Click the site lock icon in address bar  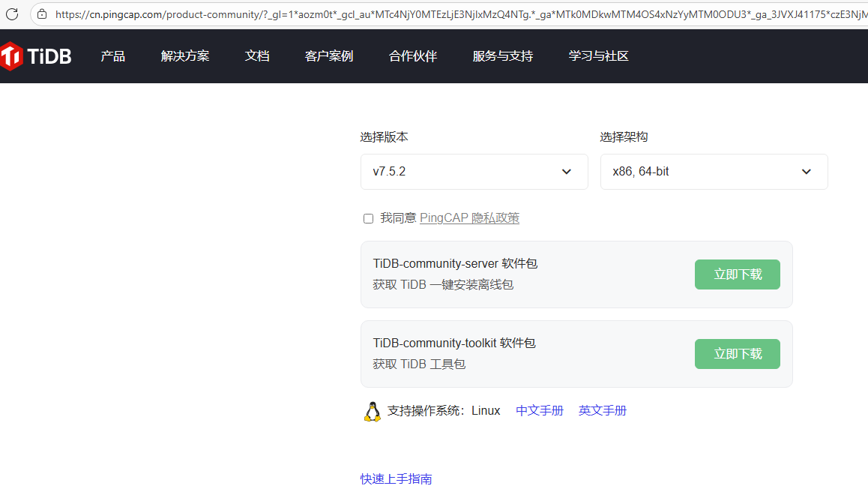(x=42, y=14)
